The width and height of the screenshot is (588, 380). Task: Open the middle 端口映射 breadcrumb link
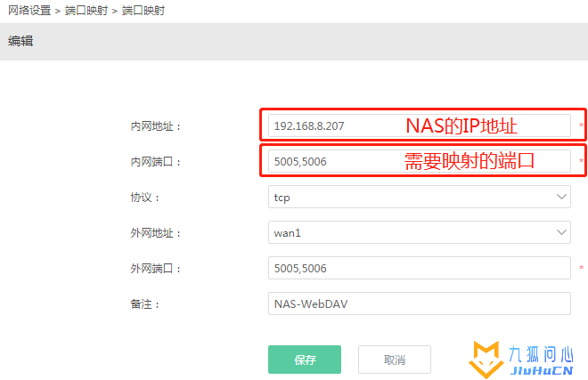(x=86, y=11)
